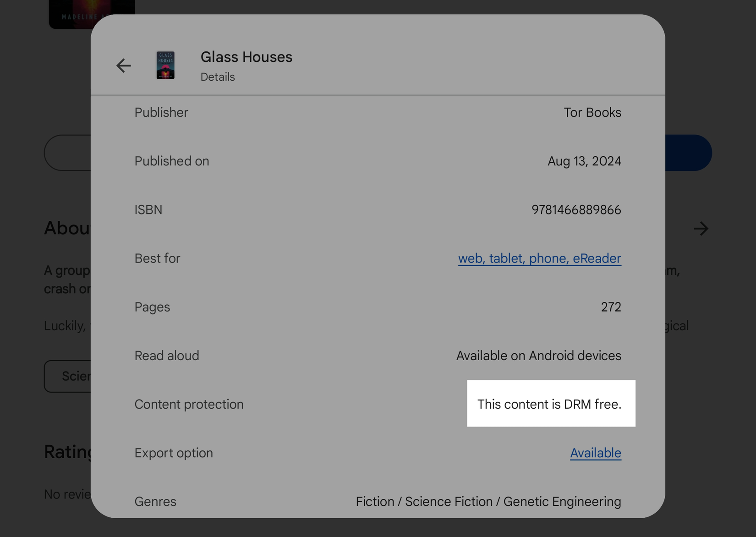Click 'Available on Android devices' text
756x537 pixels.
[538, 356]
